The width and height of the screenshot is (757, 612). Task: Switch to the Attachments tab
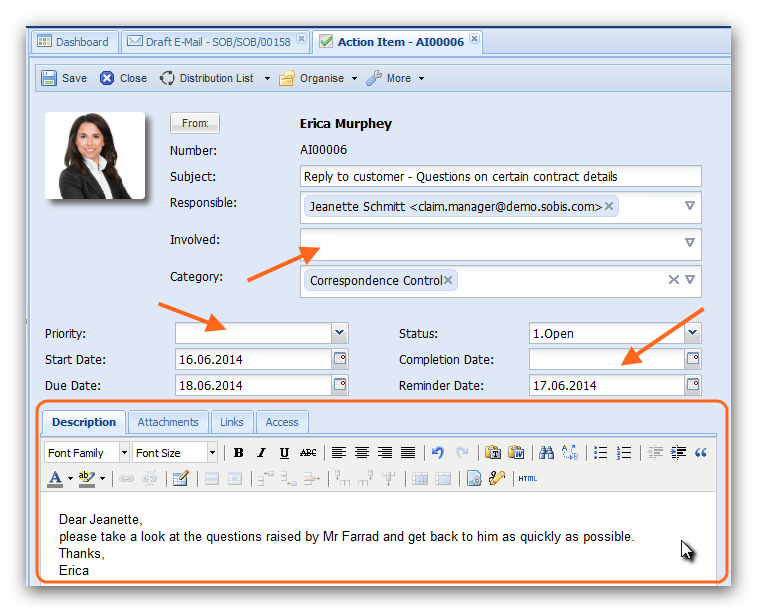pyautogui.click(x=168, y=422)
